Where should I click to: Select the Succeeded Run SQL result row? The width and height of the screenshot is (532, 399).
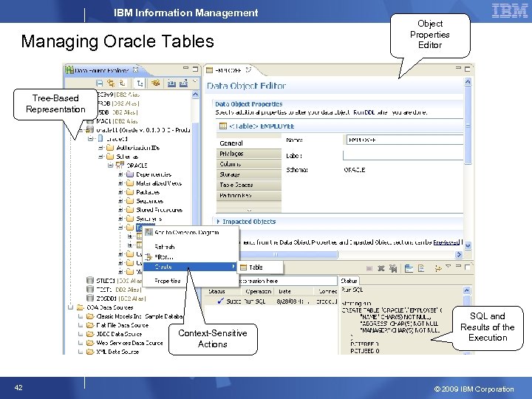271,301
